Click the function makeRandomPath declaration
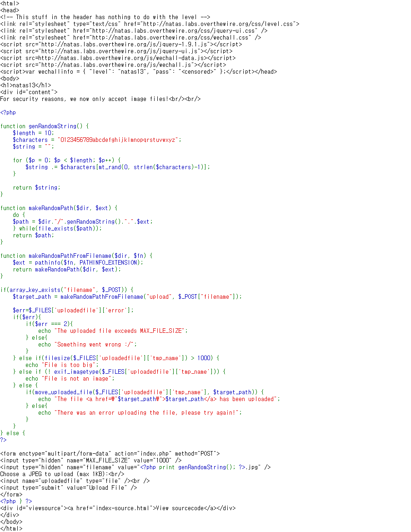 click(59, 208)
